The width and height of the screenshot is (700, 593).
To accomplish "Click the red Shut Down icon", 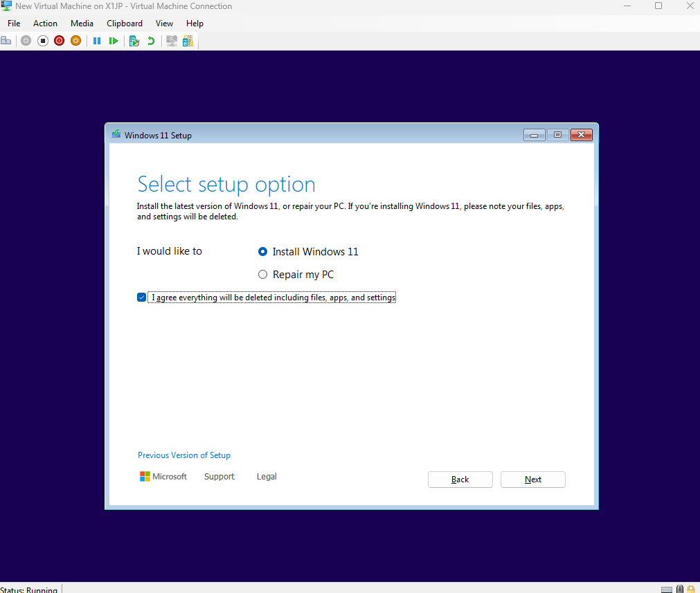I will (59, 41).
